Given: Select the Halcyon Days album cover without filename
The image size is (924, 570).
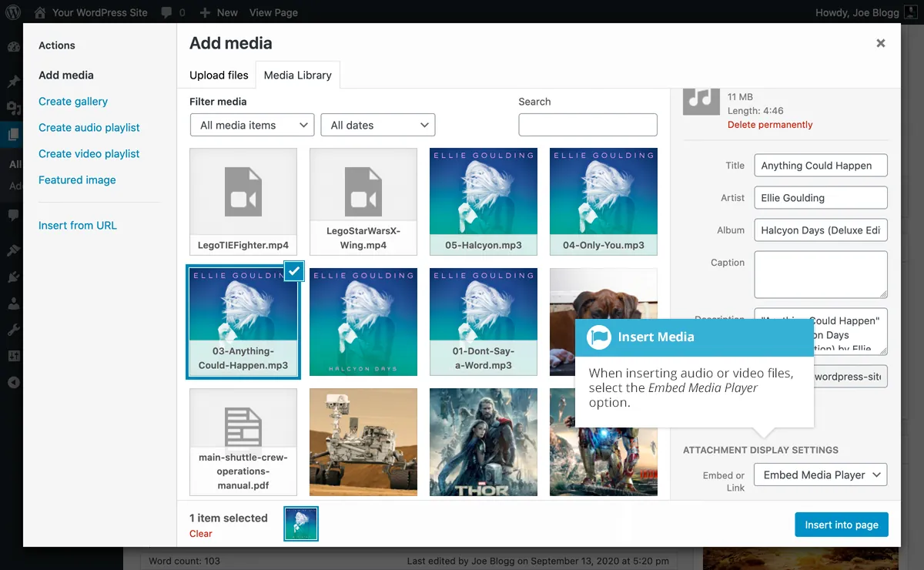Looking at the screenshot, I should pos(363,322).
